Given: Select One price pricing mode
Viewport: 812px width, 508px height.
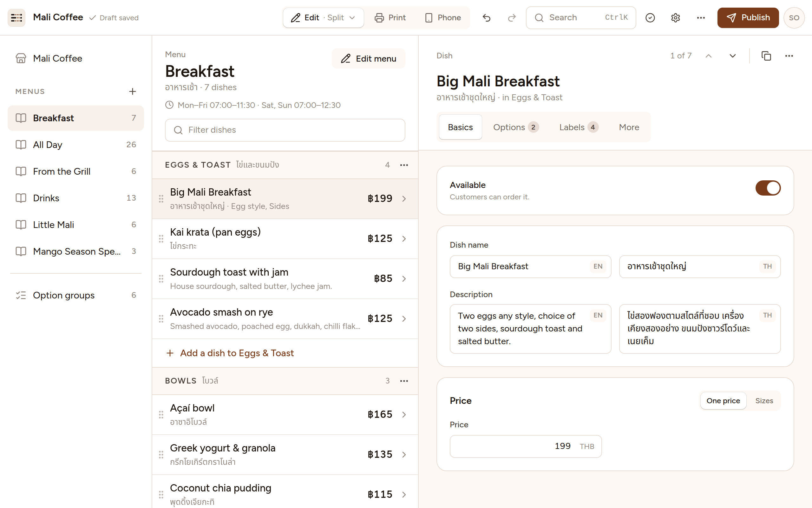Looking at the screenshot, I should [x=723, y=401].
